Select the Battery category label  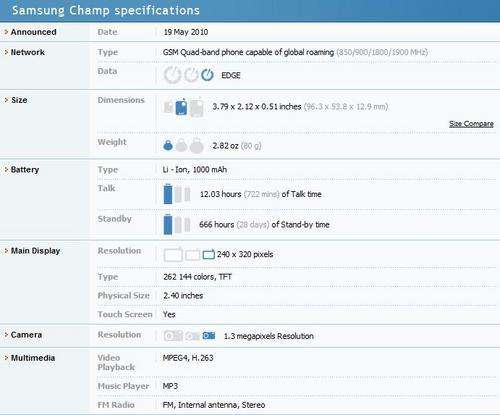[x=25, y=170]
